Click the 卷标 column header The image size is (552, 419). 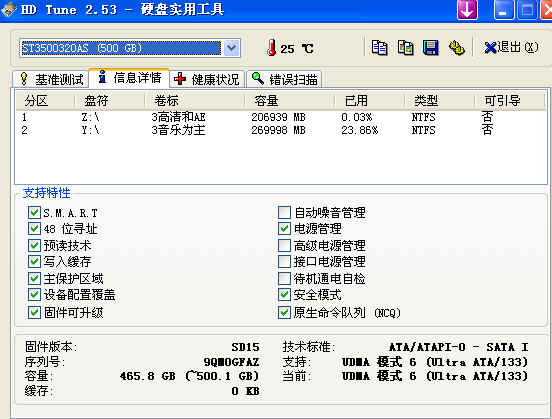click(x=195, y=101)
